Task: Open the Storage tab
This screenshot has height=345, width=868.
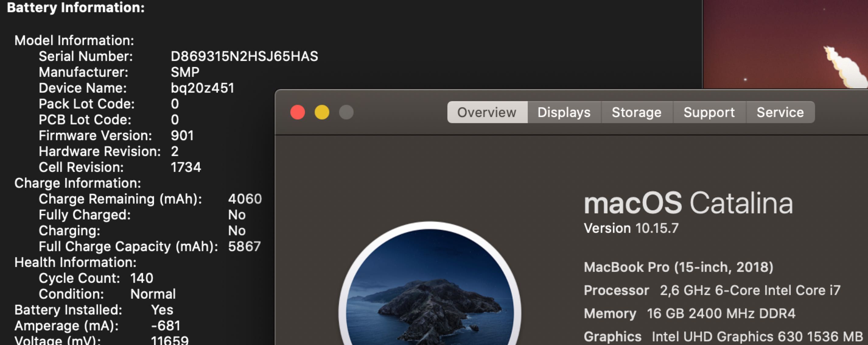Action: coord(636,112)
